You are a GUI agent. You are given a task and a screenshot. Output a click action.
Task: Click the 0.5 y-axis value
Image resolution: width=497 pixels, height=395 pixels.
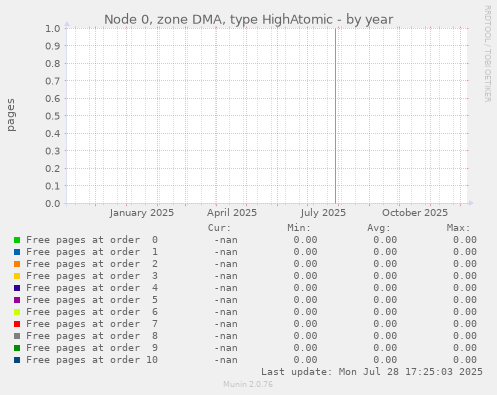53,116
